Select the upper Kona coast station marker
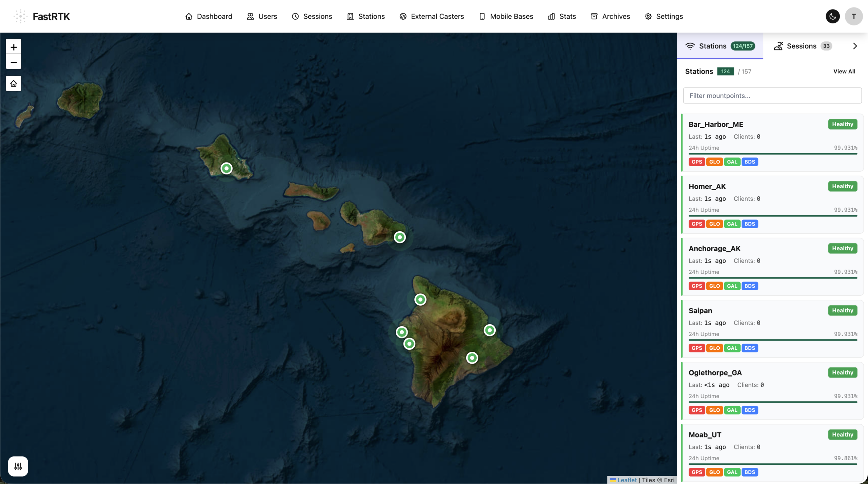868x484 pixels. (402, 332)
